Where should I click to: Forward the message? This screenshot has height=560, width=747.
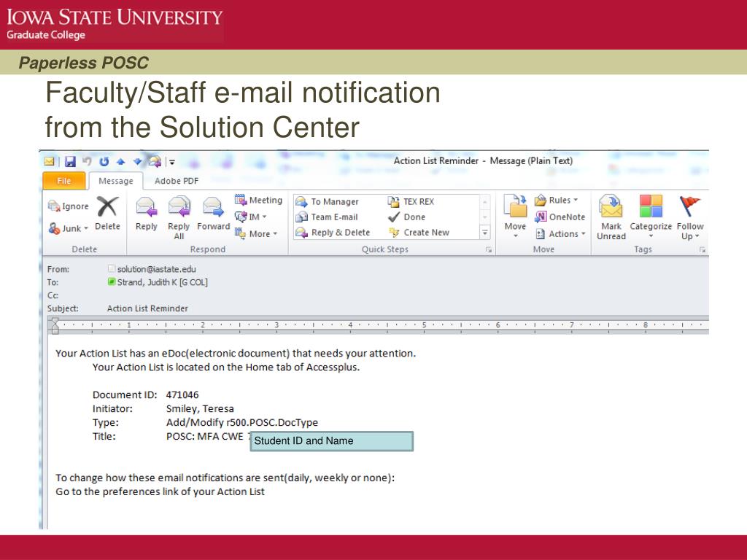214,214
